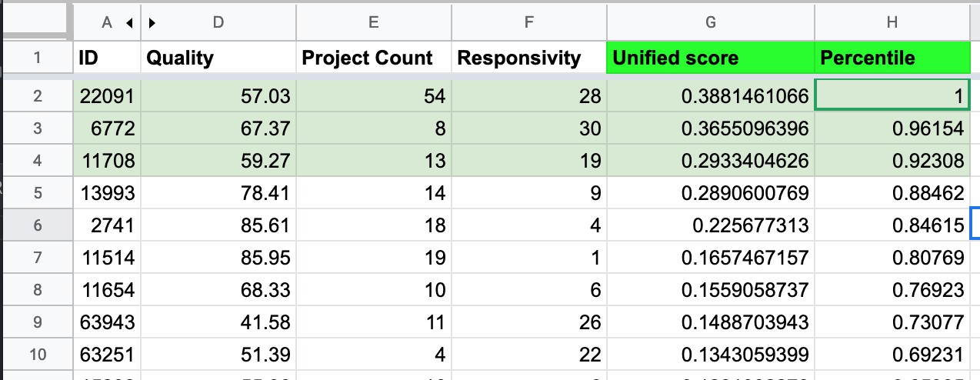Select column H header
The image size is (980, 380).
892,23
